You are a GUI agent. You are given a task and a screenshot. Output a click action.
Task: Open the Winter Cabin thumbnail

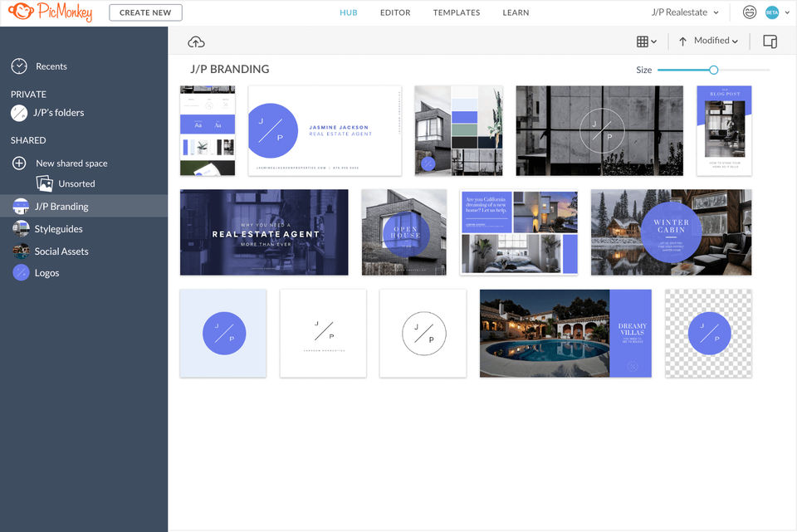click(x=671, y=232)
